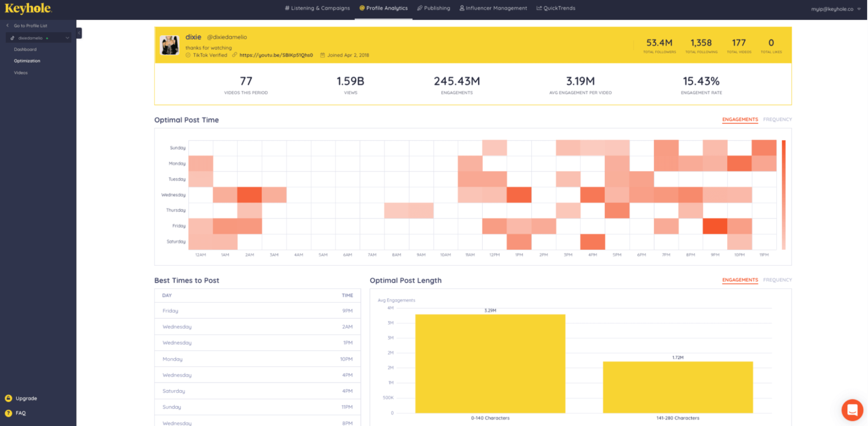Switch Optimal Post Time to FREQUENCY view

click(x=777, y=119)
